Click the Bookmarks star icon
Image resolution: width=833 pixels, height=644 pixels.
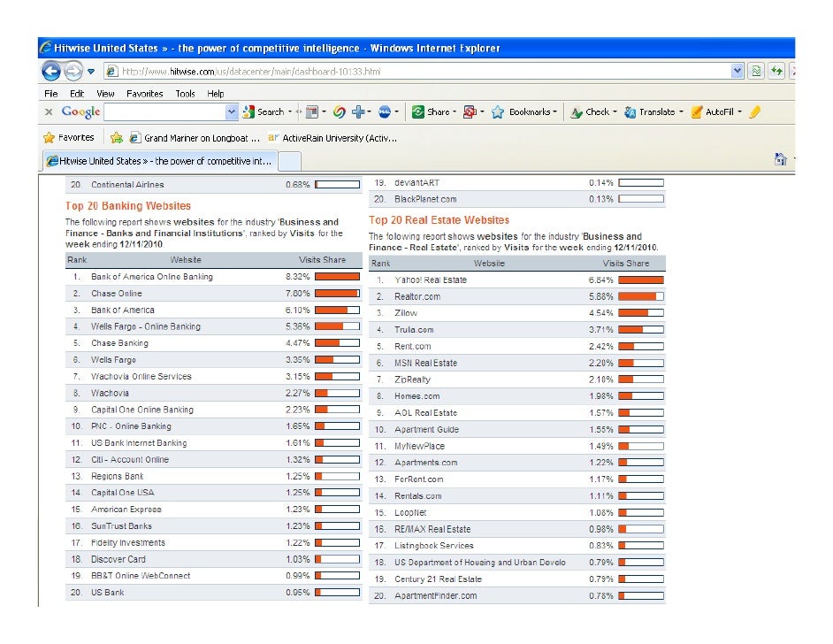click(498, 111)
